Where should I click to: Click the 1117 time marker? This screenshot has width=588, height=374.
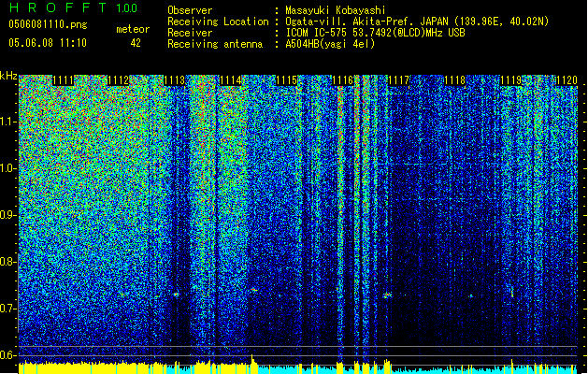(398, 80)
